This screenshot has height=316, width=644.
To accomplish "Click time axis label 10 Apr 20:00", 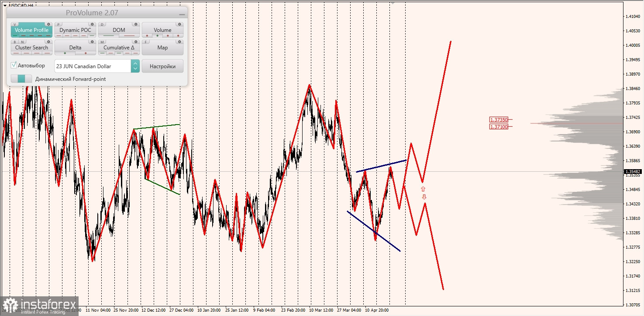I will (378, 310).
